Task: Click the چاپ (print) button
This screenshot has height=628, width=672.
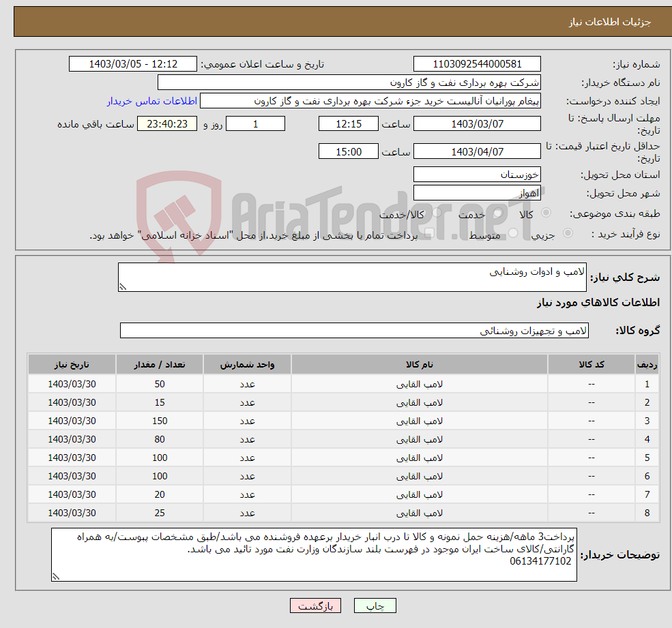Action: coord(375,605)
